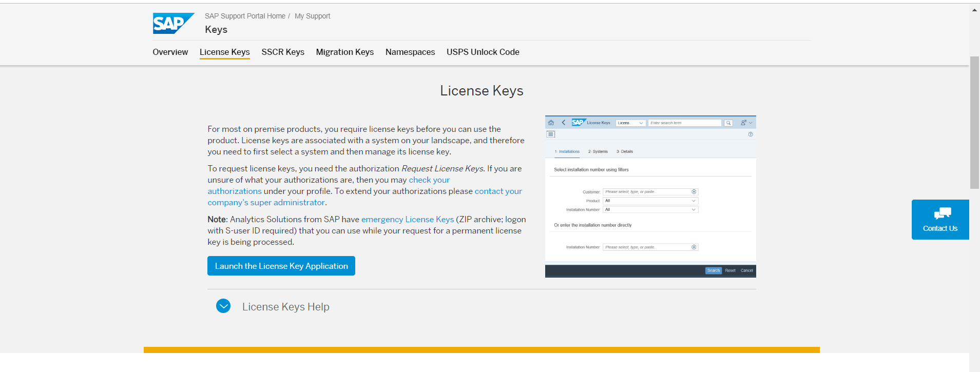Select the License Keys tab
The height and width of the screenshot is (372, 980).
click(x=224, y=52)
